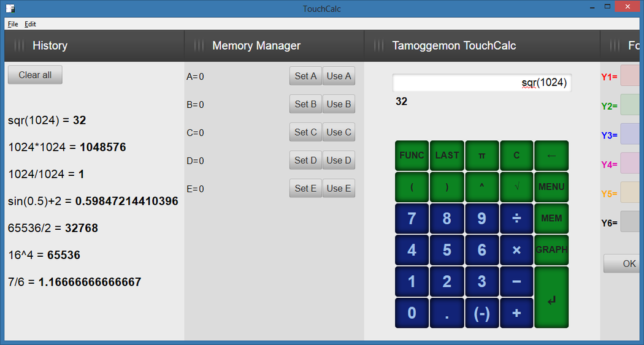Screen dimensions: 644x345
Task: Open the File menu
Action: click(x=13, y=24)
